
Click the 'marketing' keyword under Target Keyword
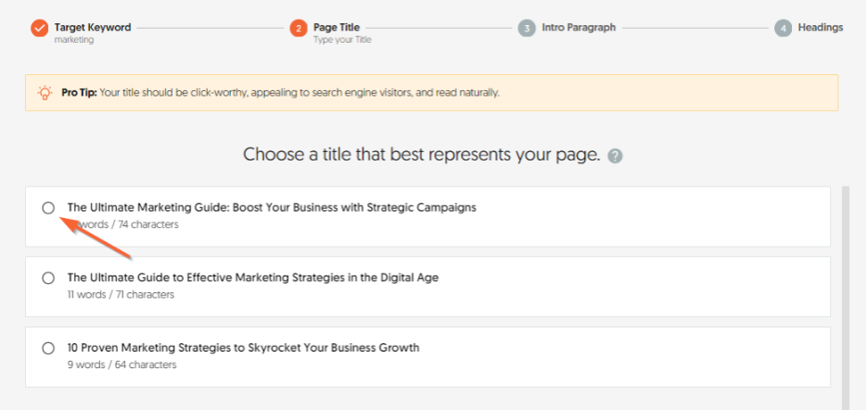point(74,40)
